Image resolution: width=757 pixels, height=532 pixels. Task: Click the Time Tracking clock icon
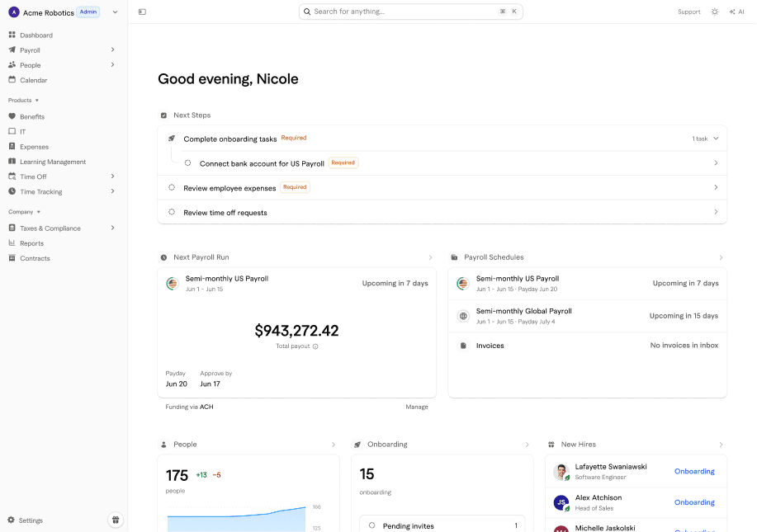click(12, 191)
